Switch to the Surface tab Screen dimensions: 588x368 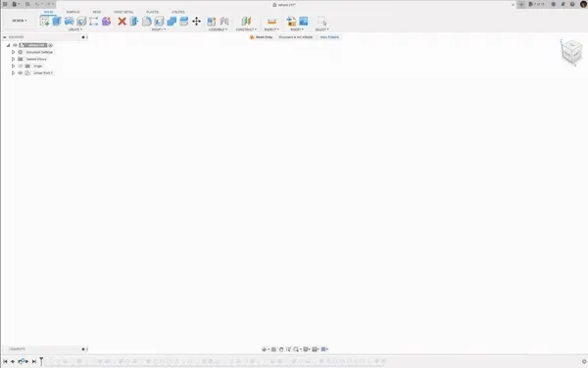(x=73, y=12)
